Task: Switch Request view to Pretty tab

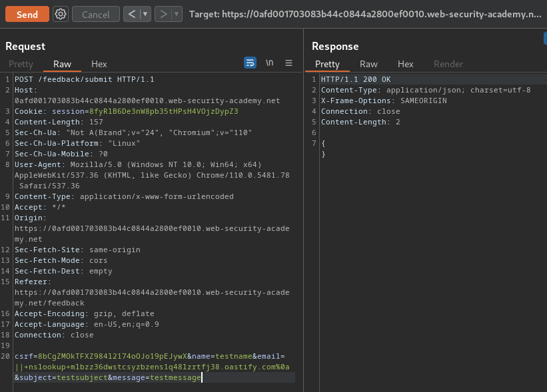Action: coord(21,64)
